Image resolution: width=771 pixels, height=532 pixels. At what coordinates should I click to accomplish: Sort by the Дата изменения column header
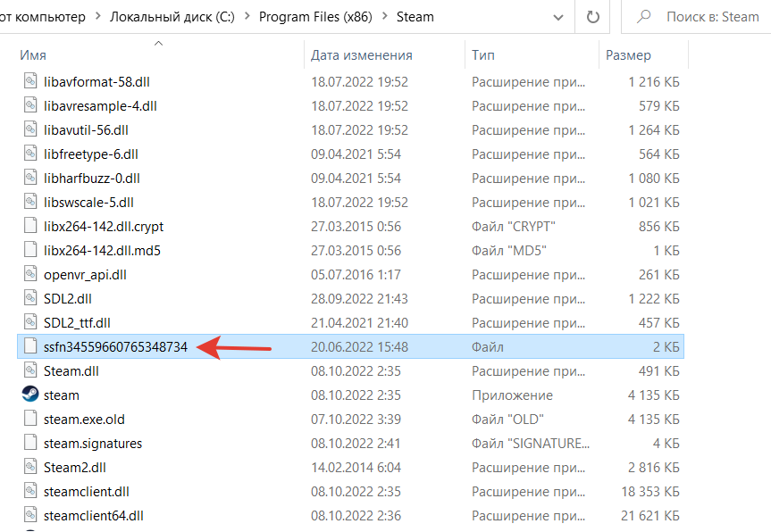362,55
